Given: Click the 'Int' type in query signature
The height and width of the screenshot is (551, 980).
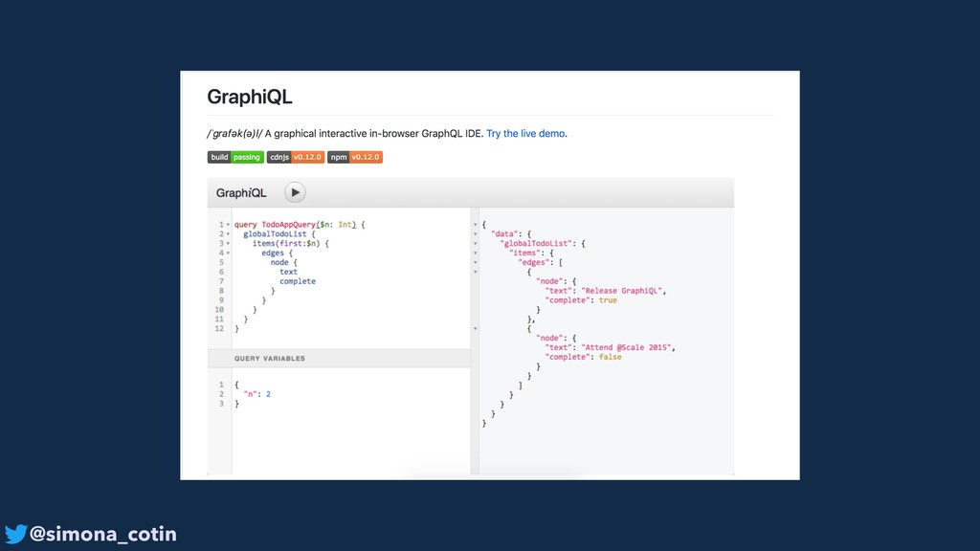Looking at the screenshot, I should click(345, 224).
